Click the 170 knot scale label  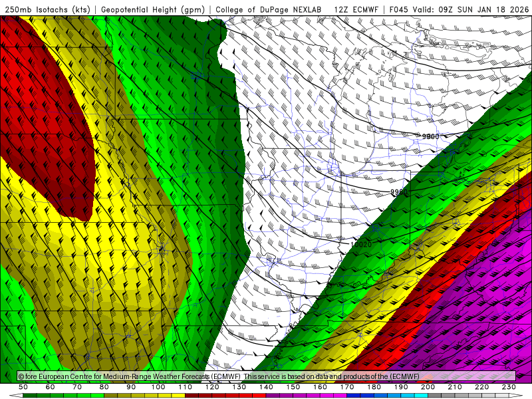point(347,387)
